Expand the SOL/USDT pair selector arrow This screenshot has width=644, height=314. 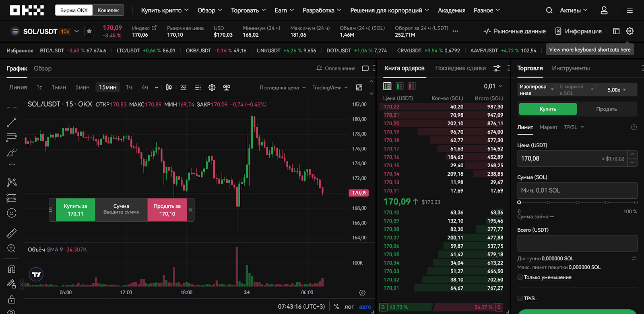76,31
